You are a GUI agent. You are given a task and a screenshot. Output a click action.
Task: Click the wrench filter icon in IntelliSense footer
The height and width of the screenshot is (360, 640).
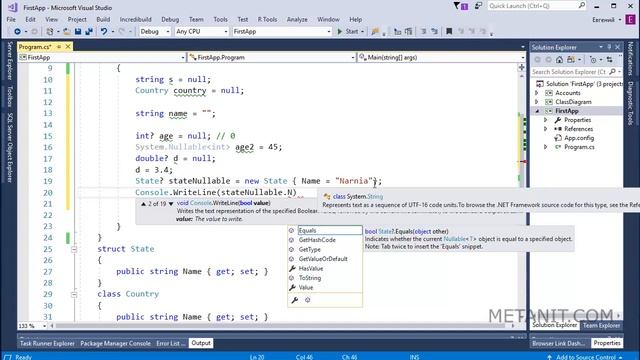coord(294,300)
